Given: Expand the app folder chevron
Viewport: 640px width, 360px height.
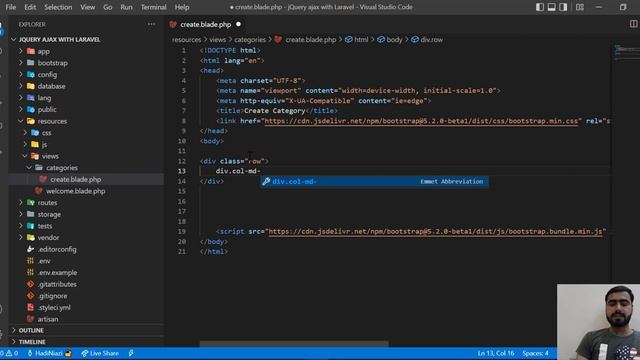Looking at the screenshot, I should tap(21, 51).
